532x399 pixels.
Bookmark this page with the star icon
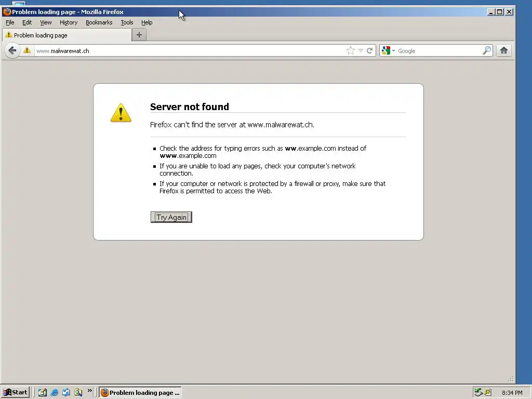tap(351, 50)
